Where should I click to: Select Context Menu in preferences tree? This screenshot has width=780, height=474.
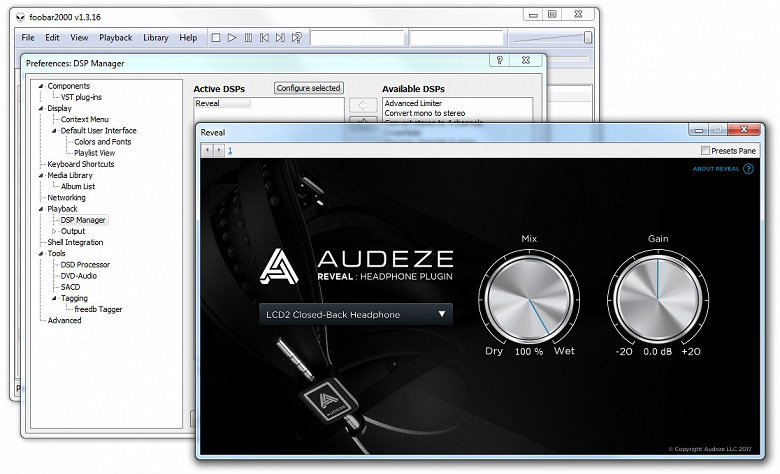(85, 120)
